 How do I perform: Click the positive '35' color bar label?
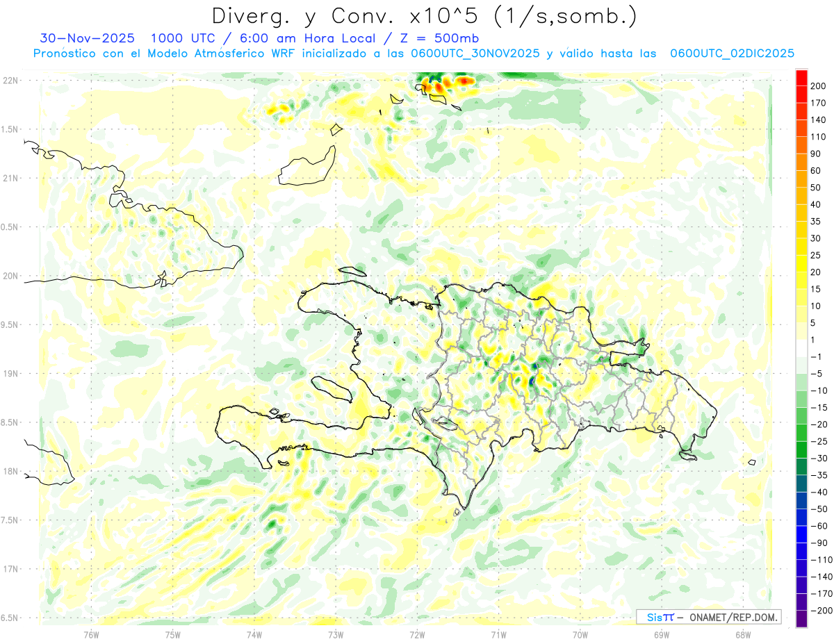(x=817, y=222)
